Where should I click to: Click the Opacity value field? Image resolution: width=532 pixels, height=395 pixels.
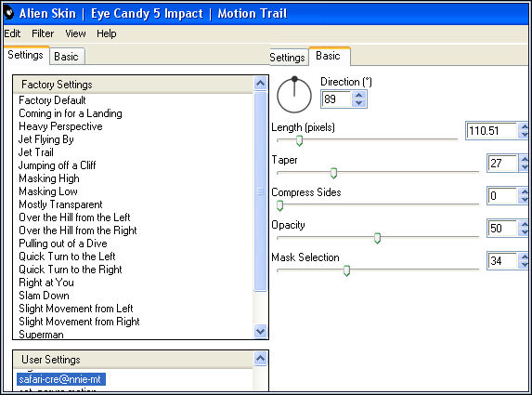(502, 229)
